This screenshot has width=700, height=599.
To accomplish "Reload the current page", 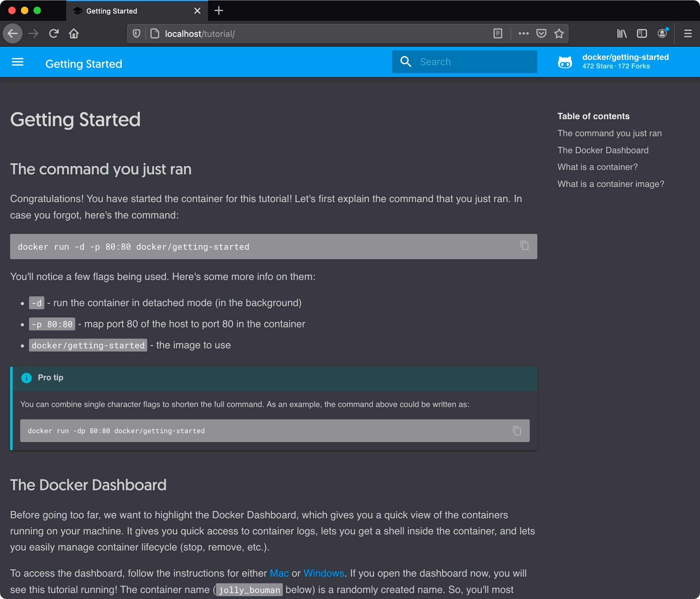I will pos(54,33).
